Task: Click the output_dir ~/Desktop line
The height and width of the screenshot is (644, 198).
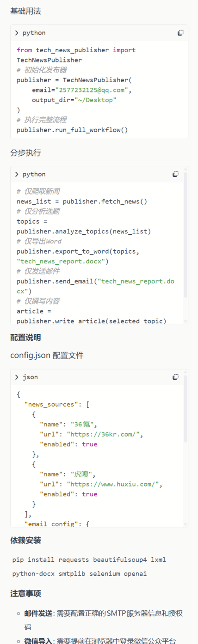Action: tap(74, 100)
